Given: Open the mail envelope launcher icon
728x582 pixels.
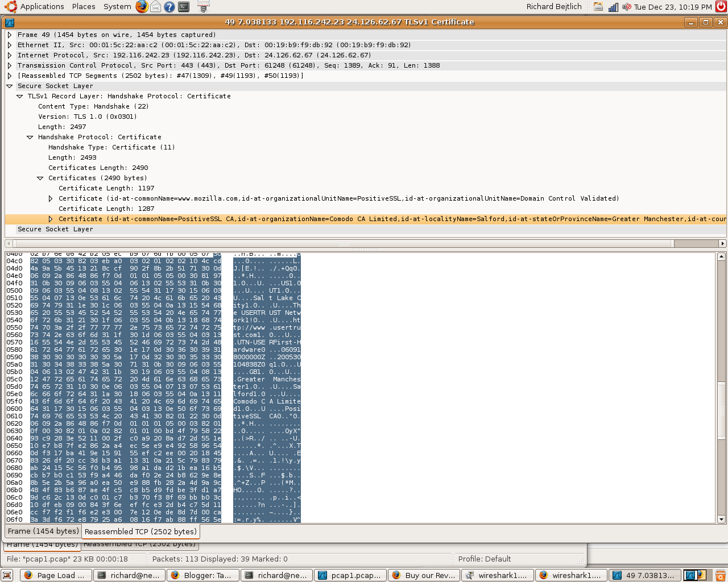Looking at the screenshot, I should coord(156,7).
